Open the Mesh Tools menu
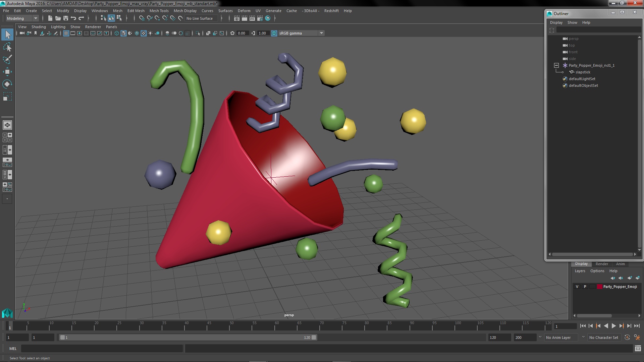The height and width of the screenshot is (362, 644). click(159, 11)
